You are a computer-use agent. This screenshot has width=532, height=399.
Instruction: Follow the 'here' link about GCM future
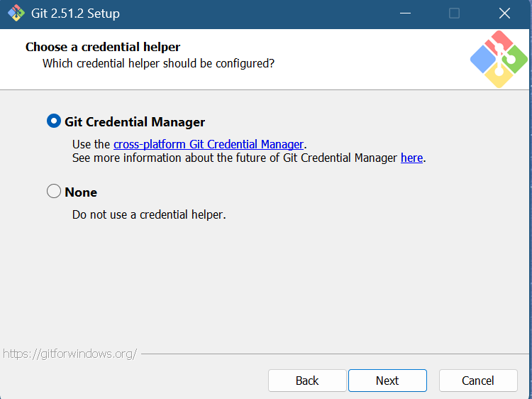pyautogui.click(x=411, y=158)
